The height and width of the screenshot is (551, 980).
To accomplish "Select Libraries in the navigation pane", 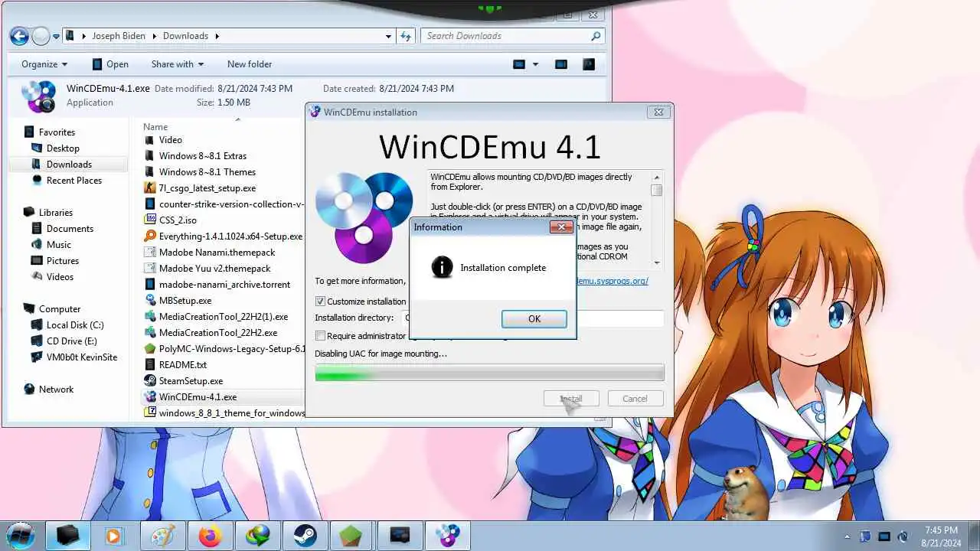I will coord(56,213).
